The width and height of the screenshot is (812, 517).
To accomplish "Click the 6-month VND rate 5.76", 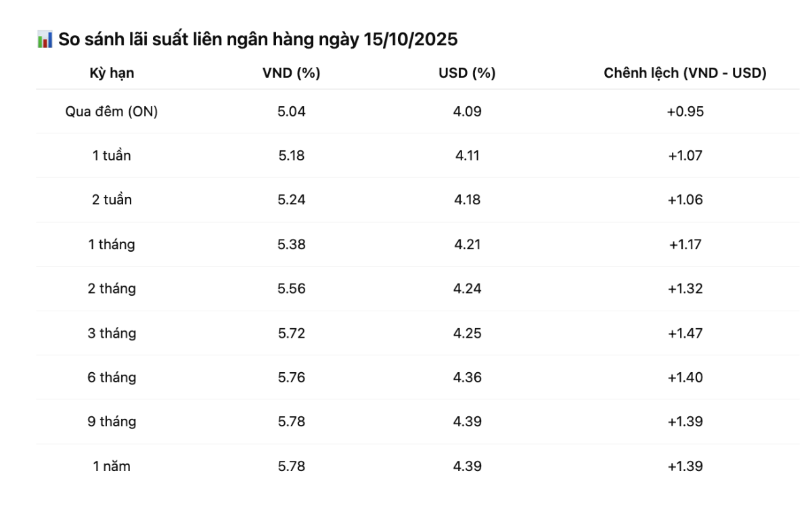I will coord(291,378).
